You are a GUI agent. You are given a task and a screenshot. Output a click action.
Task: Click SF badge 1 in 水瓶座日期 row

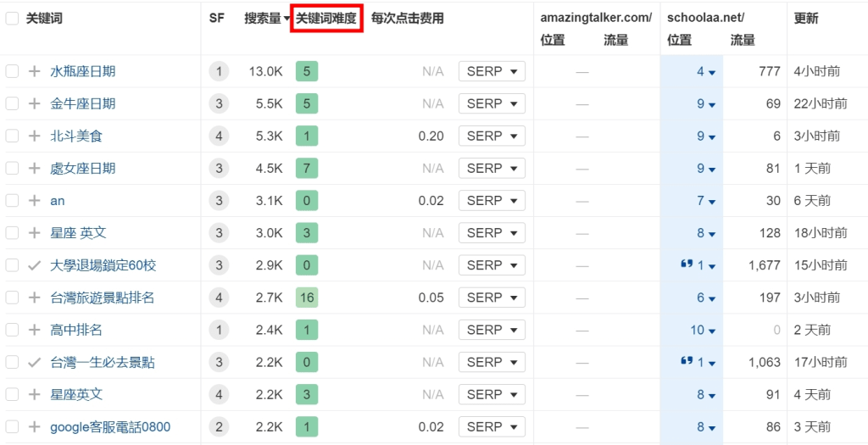219,71
